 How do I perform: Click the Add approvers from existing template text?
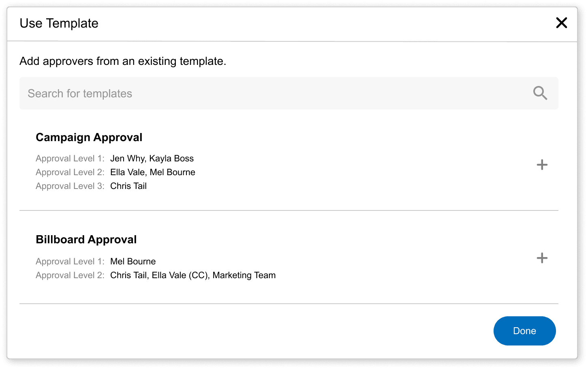tap(123, 61)
